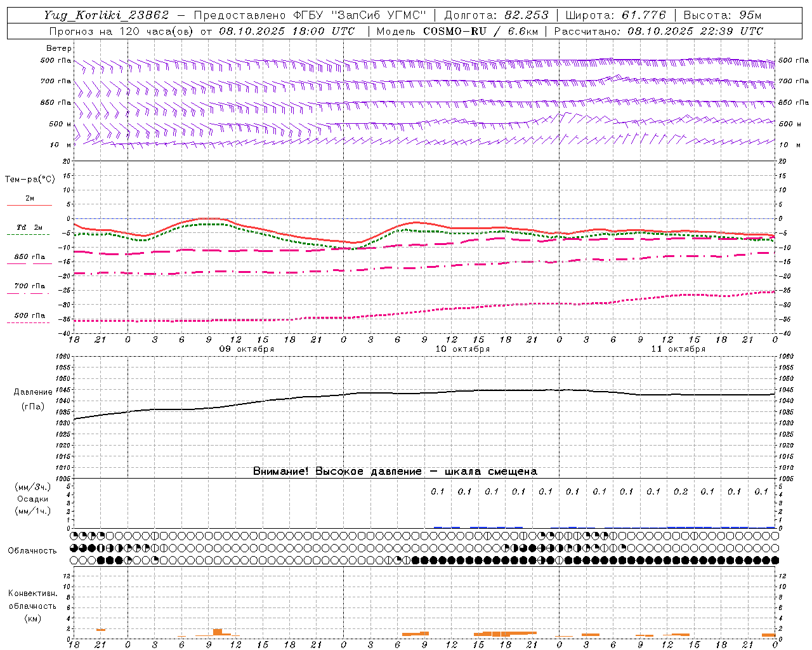Click the Высота: 95м header value
The width and height of the screenshot is (812, 650).
tap(722, 15)
